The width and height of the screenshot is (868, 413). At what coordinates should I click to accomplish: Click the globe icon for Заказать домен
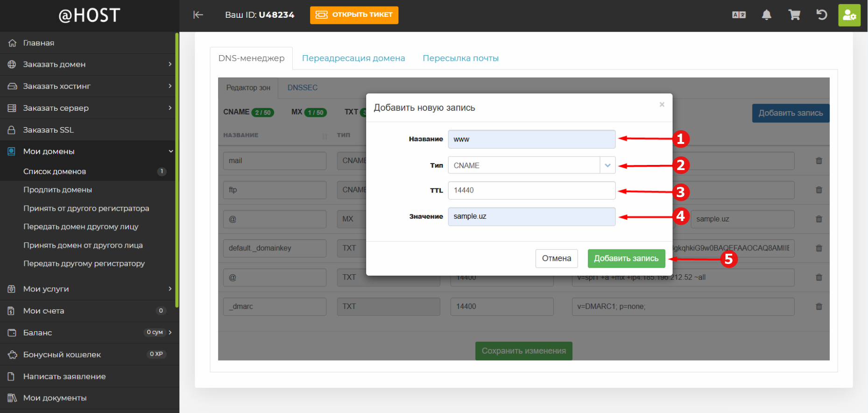[12, 64]
